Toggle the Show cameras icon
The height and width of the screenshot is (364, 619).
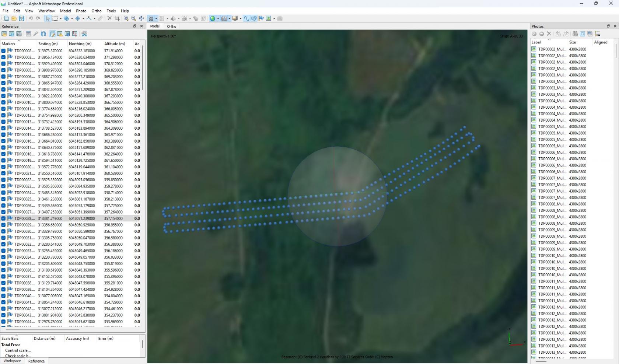[x=224, y=18]
